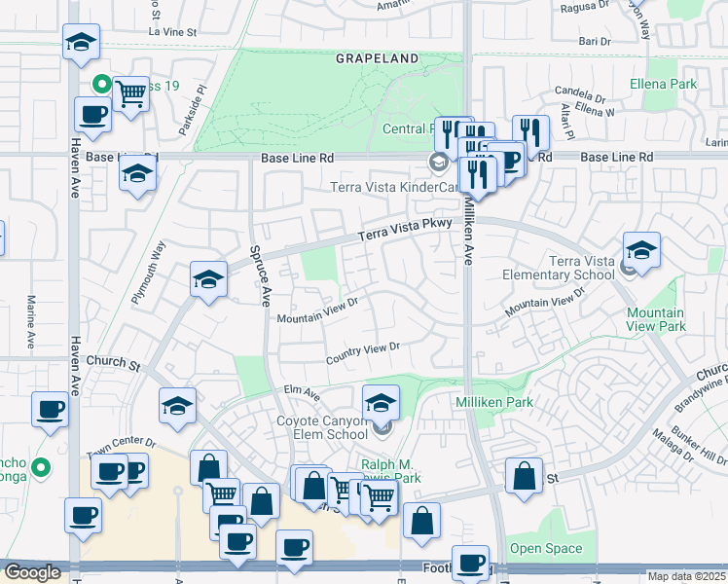
Task: Click the school marker at Terra Vista Elementary School
Action: 641,251
